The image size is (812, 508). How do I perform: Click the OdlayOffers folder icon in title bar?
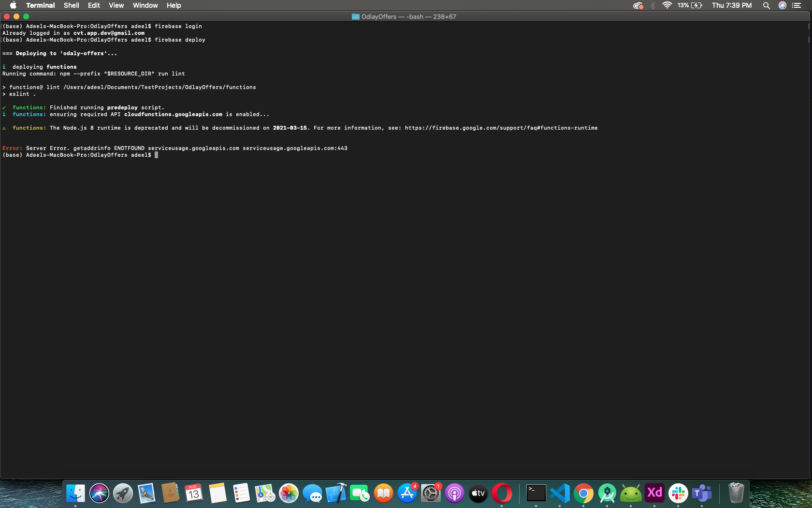pos(356,17)
